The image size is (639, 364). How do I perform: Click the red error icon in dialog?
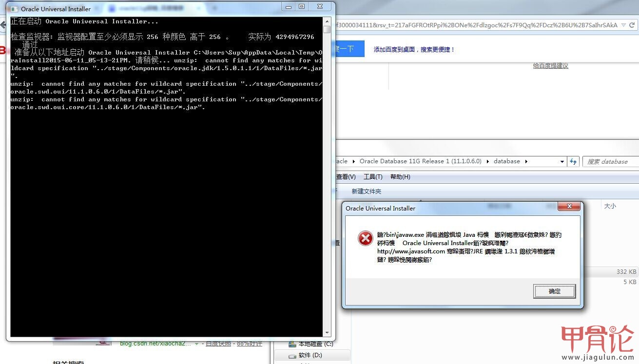(365, 238)
